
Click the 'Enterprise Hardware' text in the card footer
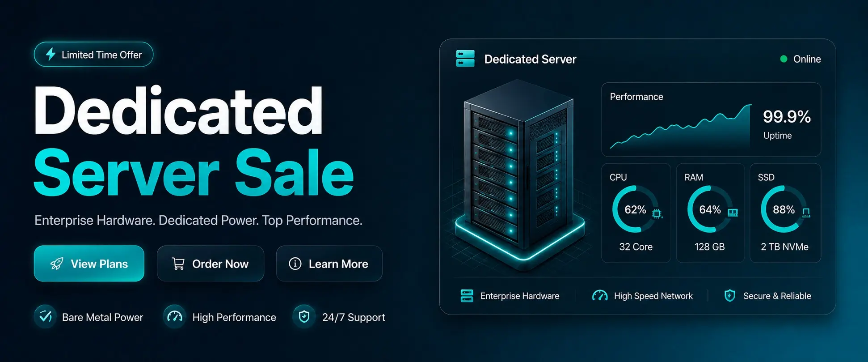tap(520, 296)
